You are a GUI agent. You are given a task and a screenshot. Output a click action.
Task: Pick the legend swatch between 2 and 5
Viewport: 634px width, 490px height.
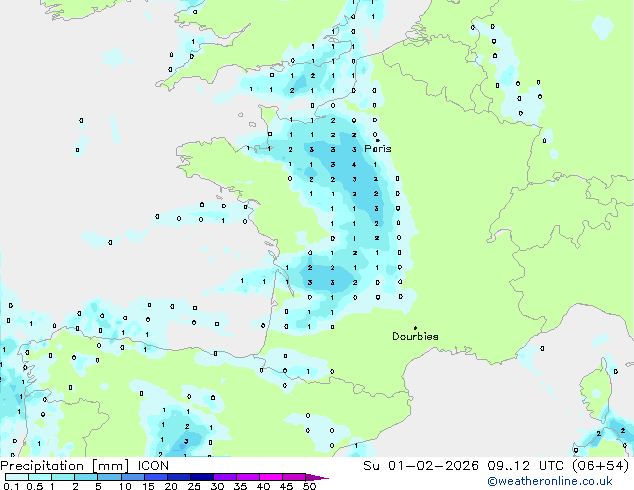(86, 477)
